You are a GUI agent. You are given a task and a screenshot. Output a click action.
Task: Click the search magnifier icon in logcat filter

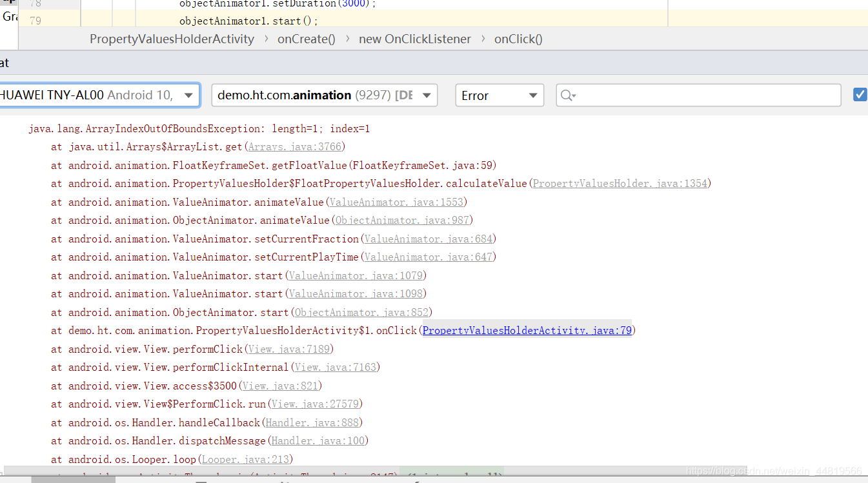pyautogui.click(x=568, y=95)
